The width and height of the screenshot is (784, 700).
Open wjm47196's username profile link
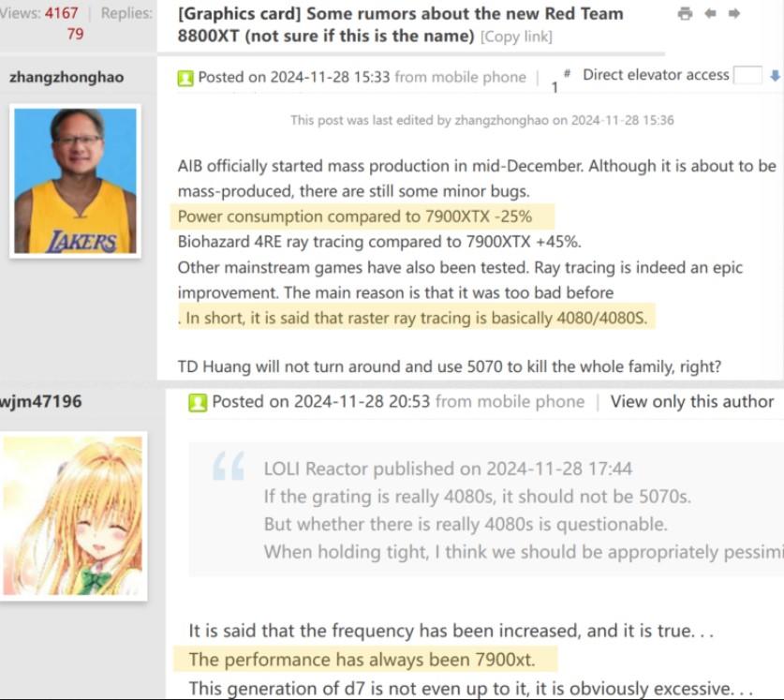(x=39, y=402)
